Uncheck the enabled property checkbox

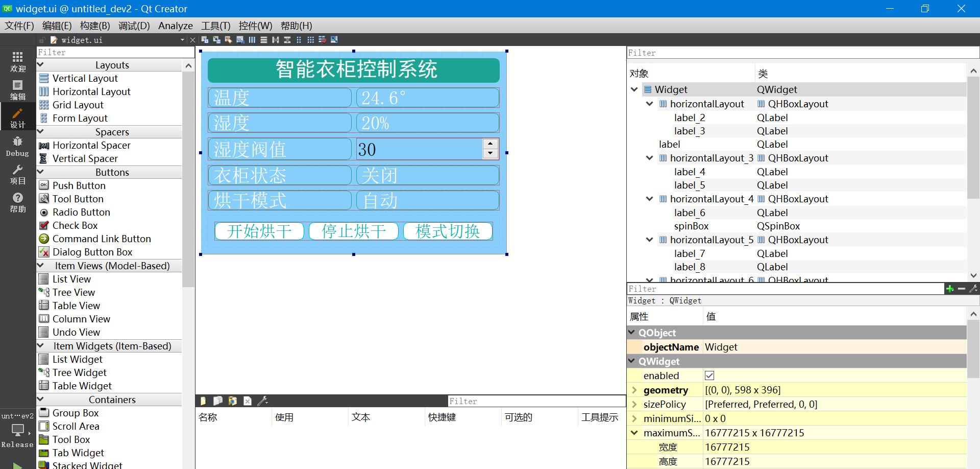click(x=709, y=375)
